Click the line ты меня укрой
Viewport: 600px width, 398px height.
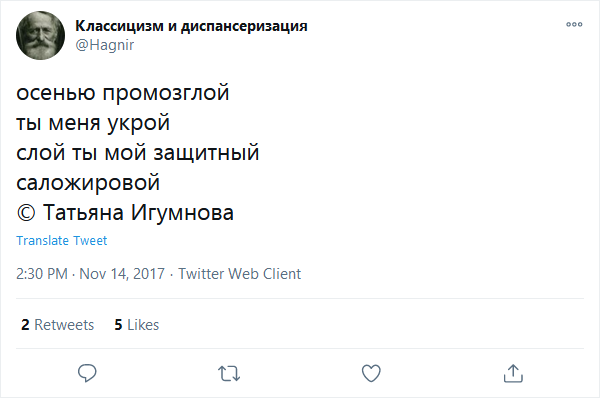tap(93, 123)
